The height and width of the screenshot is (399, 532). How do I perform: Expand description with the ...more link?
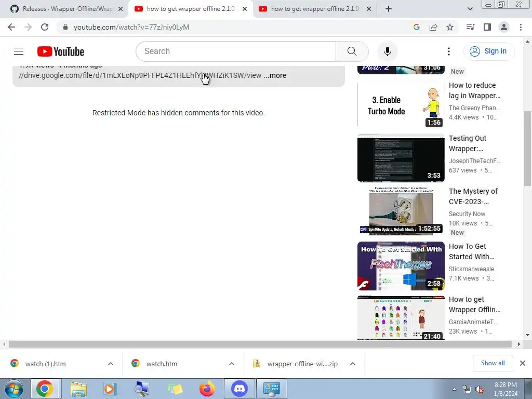tap(275, 75)
